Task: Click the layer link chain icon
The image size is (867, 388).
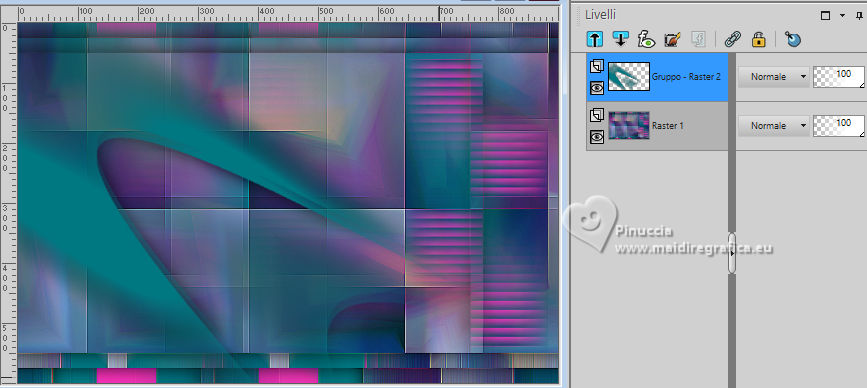Action: point(733,39)
